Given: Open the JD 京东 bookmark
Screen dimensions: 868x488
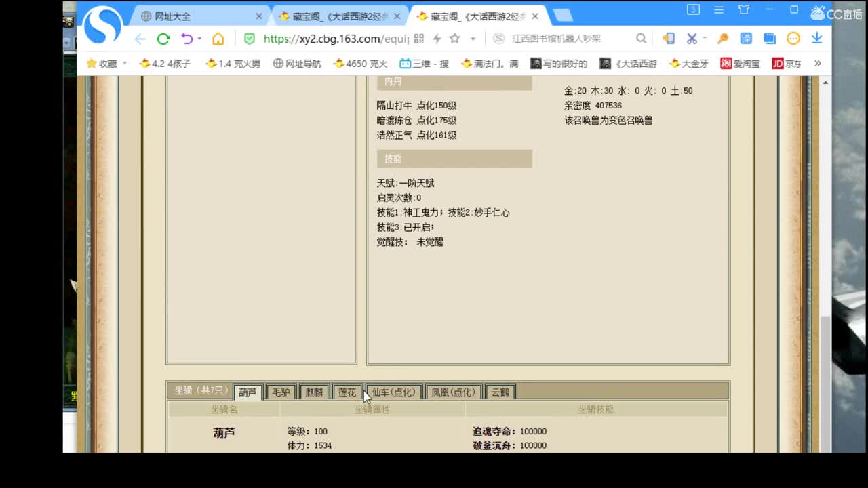Looking at the screenshot, I should (x=787, y=64).
